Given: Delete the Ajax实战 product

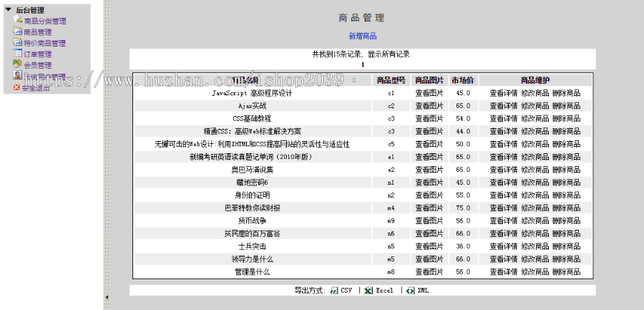Looking at the screenshot, I should [x=567, y=106].
